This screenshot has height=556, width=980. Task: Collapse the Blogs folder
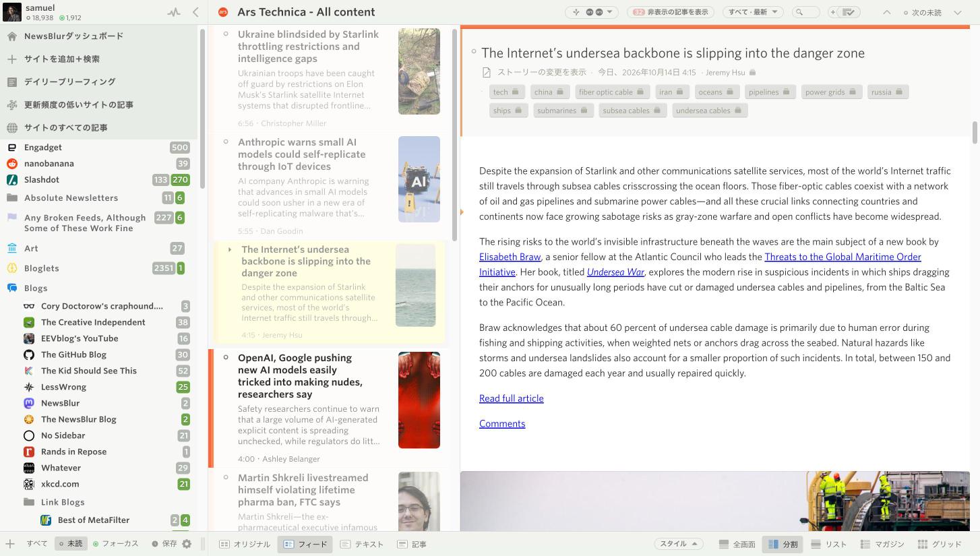coord(12,288)
